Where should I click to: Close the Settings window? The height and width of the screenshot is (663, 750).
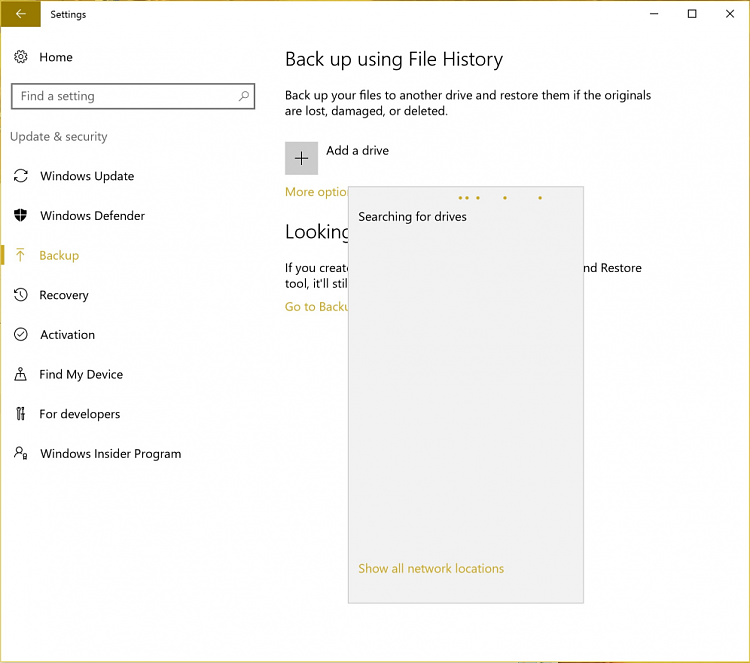pyautogui.click(x=729, y=14)
